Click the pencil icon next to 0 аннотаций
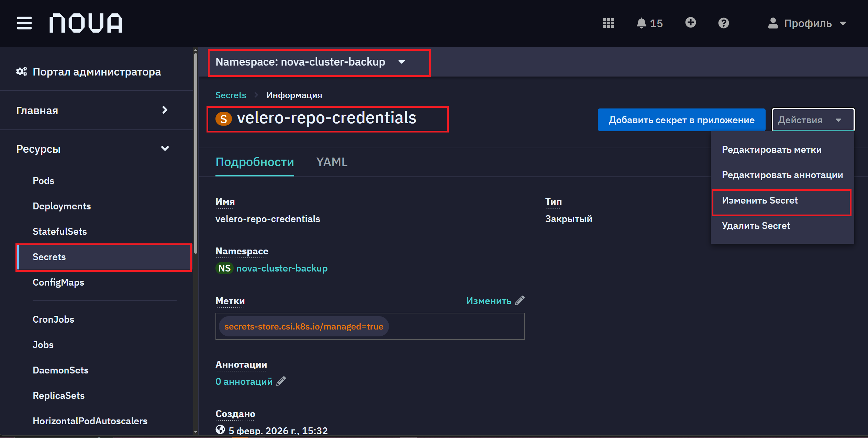868x438 pixels. point(281,381)
